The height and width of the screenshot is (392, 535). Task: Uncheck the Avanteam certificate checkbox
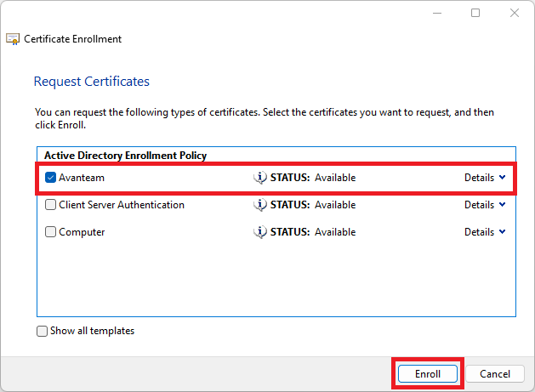pyautogui.click(x=50, y=178)
